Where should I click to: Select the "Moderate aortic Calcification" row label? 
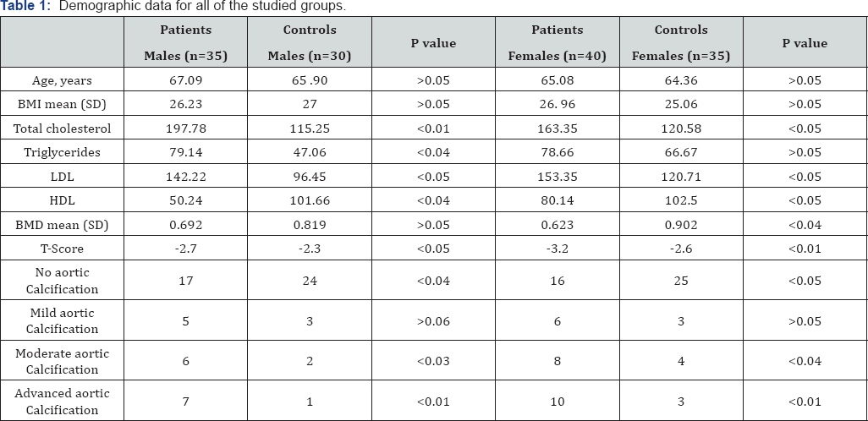pyautogui.click(x=62, y=361)
